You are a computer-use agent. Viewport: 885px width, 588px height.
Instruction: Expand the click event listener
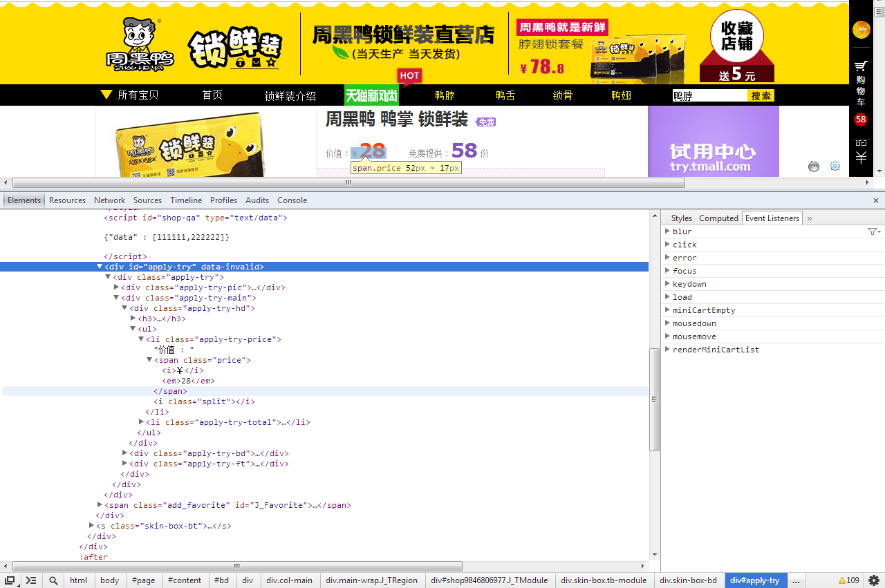coord(667,245)
